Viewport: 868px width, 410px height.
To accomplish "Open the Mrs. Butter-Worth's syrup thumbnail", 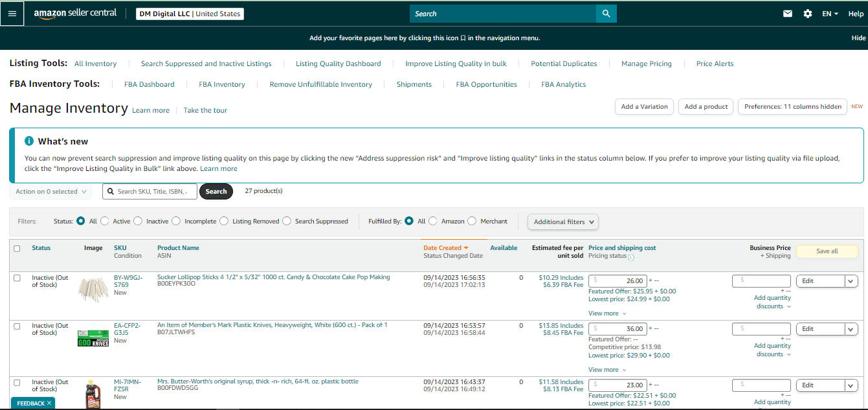I will (93, 394).
